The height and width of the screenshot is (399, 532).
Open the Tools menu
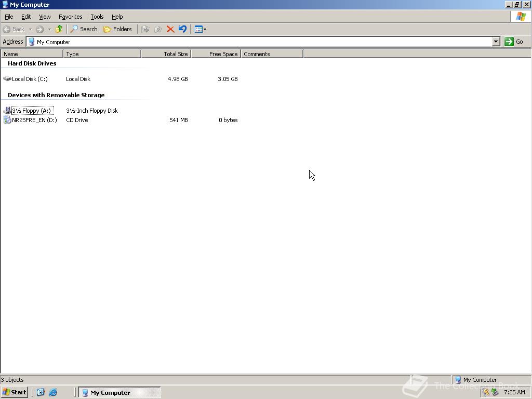[97, 17]
